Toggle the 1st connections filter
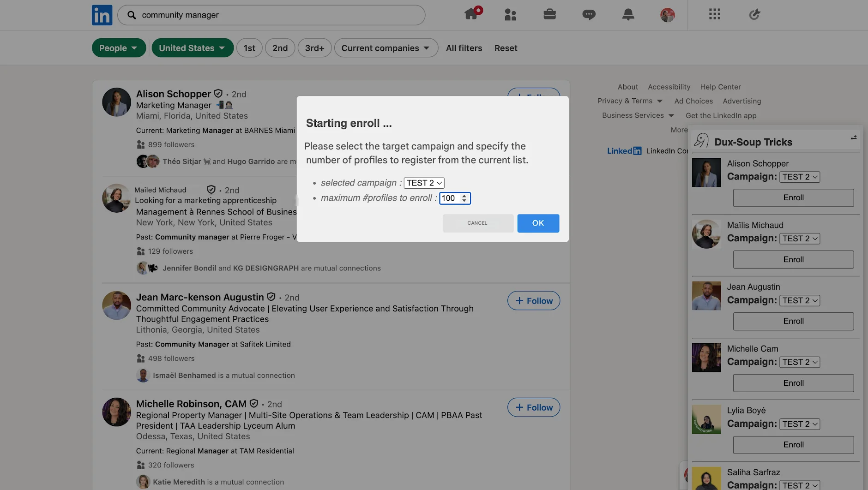The width and height of the screenshot is (868, 490). pos(249,48)
